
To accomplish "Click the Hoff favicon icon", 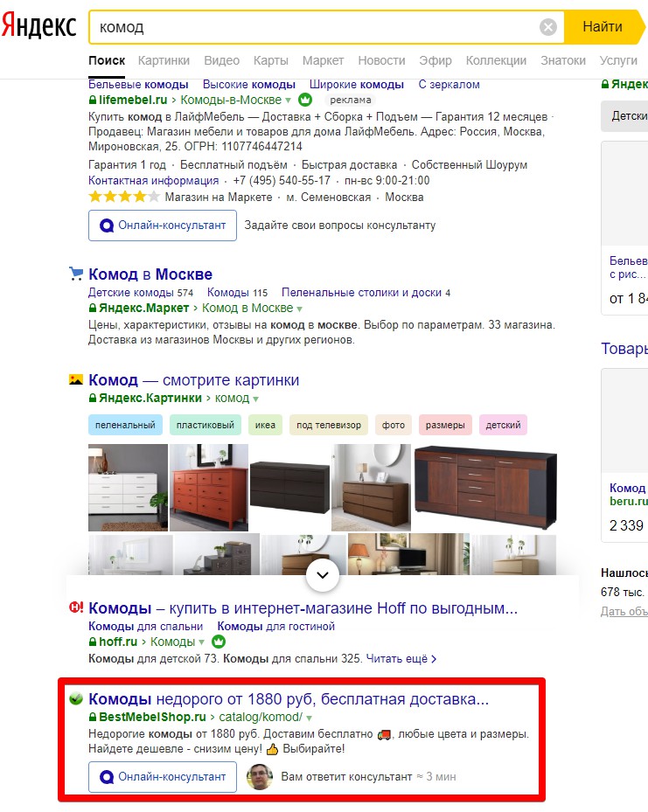I will 76,607.
